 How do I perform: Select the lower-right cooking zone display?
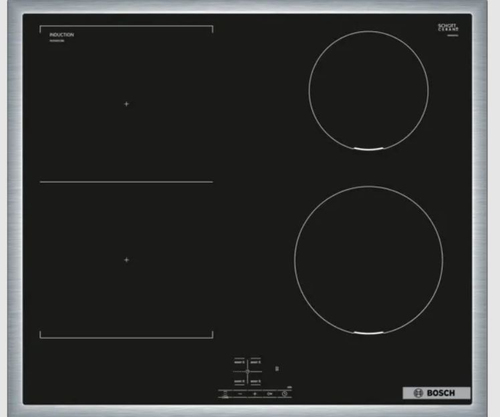[256, 381]
